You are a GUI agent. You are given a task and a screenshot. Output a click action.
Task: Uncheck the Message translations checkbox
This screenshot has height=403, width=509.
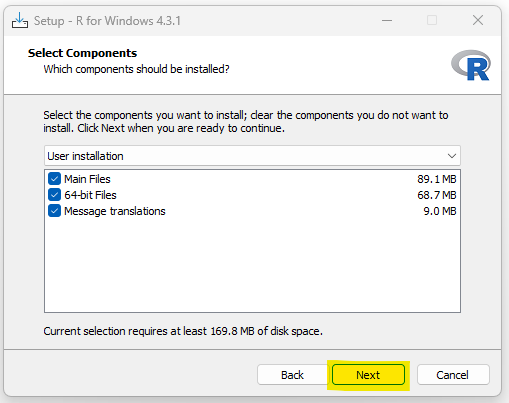54,211
